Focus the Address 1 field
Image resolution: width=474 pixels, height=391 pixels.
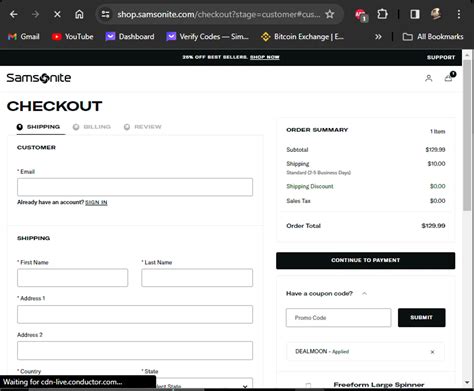coord(135,314)
